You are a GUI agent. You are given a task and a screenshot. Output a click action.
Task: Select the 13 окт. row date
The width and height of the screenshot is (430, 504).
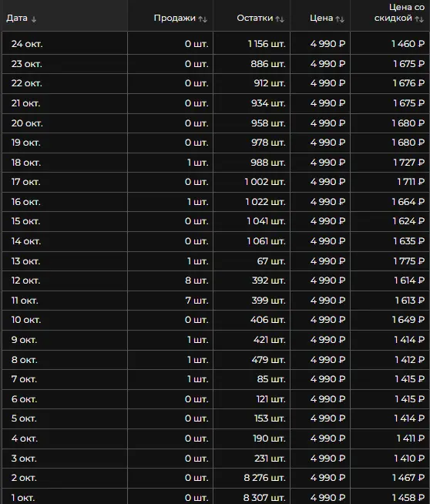[25, 261]
